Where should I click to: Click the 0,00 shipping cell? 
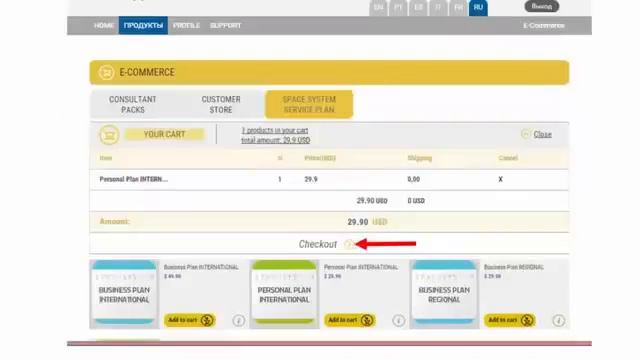413,179
